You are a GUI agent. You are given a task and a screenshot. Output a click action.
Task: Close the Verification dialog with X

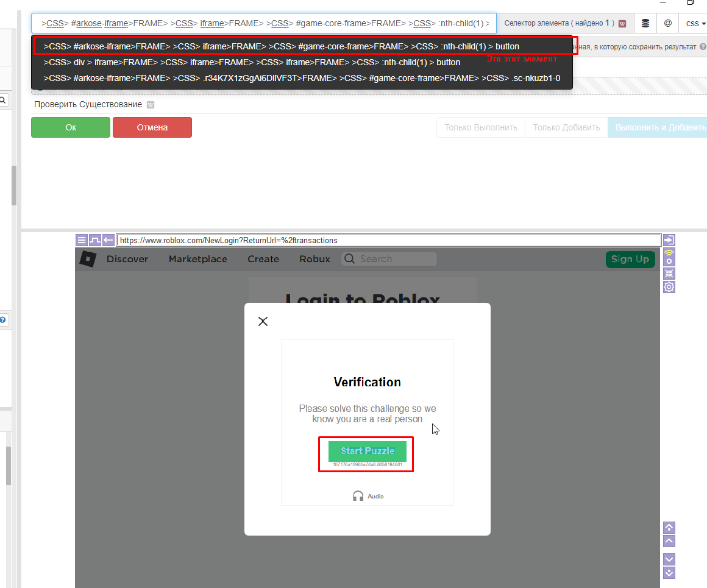263,322
